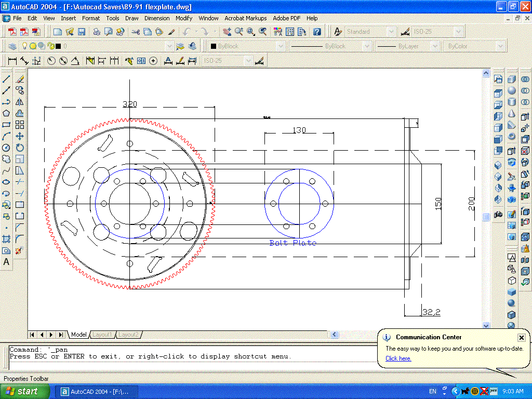Activate the Hatch tool

[7, 239]
